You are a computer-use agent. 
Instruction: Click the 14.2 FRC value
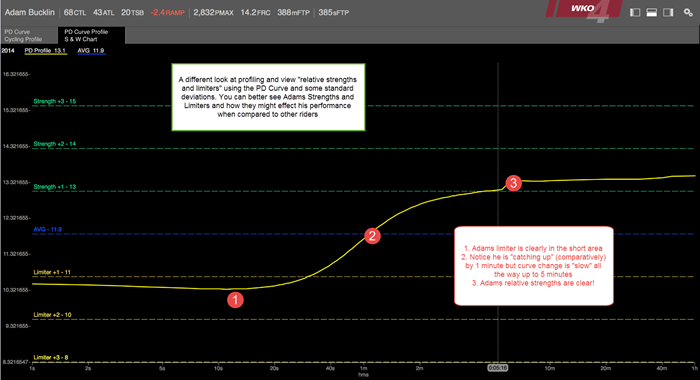[x=255, y=13]
